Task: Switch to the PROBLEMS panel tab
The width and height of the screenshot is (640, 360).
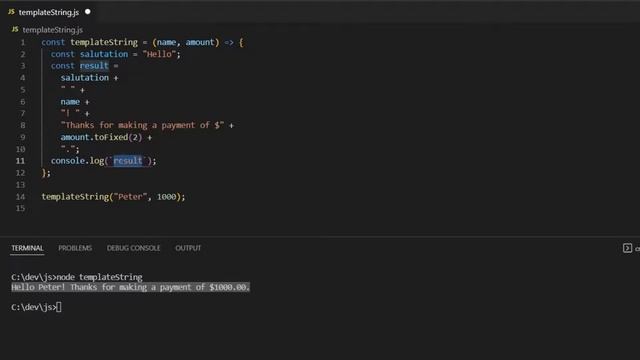Action: (x=75, y=248)
